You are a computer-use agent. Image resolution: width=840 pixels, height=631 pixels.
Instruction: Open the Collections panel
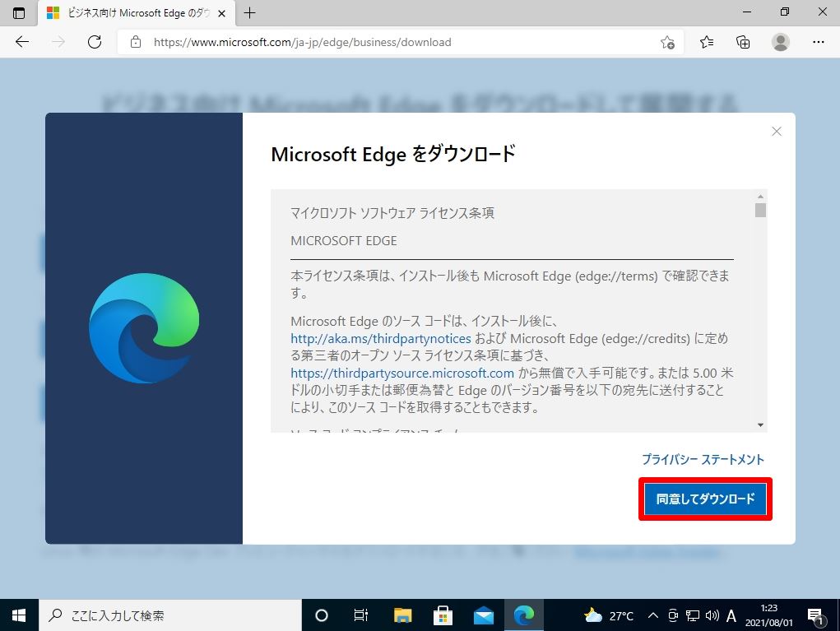click(x=743, y=42)
